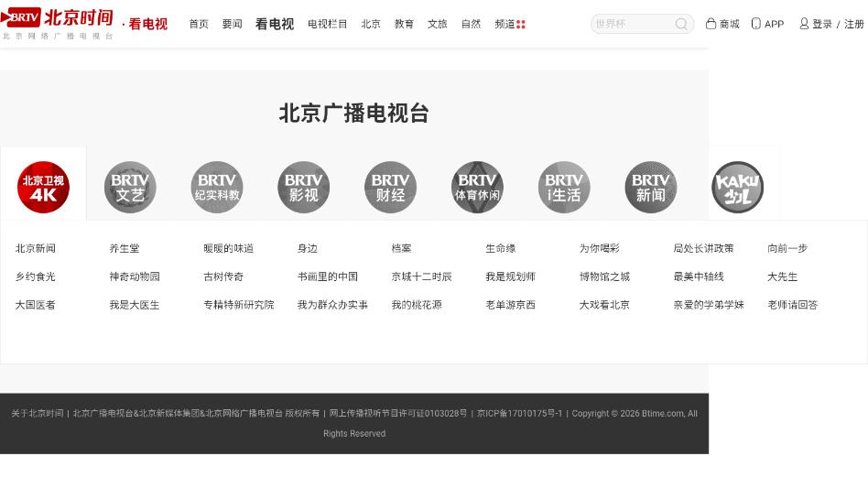Open the 向前一步 program link
Viewport: 868px width, 488px height.
tap(787, 248)
